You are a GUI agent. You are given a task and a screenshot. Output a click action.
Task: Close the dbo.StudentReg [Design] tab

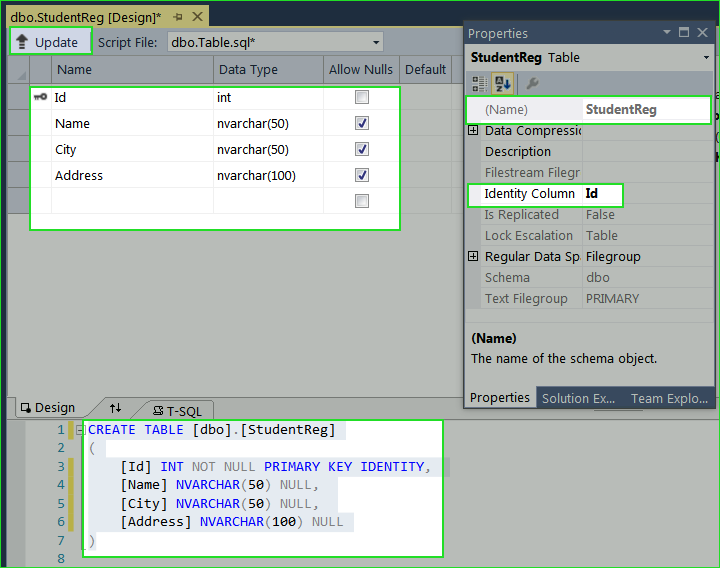click(x=198, y=17)
